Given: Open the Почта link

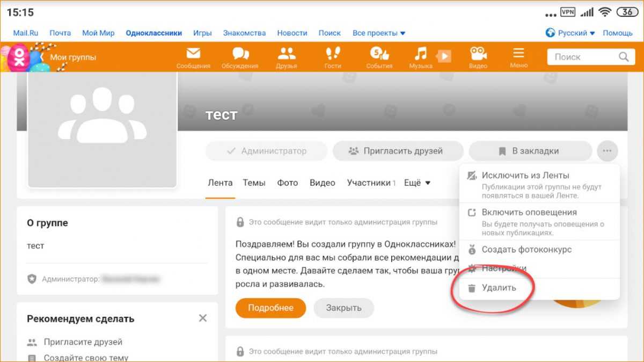Looking at the screenshot, I should click(x=60, y=33).
